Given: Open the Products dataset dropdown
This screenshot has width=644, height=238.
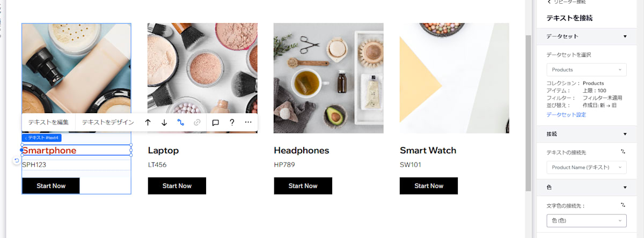Looking at the screenshot, I should coord(587,70).
